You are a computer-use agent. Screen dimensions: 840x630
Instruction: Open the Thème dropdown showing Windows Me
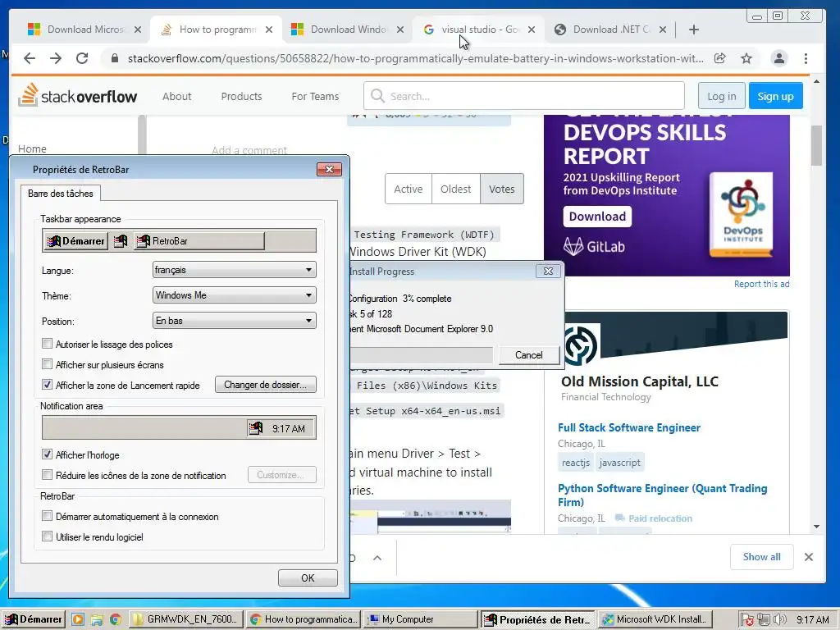[234, 295]
